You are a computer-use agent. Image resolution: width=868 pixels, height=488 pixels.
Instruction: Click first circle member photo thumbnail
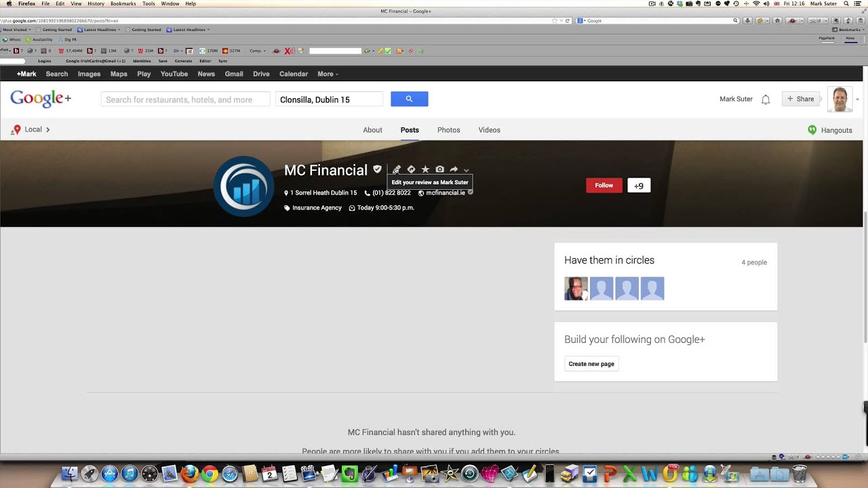click(x=576, y=289)
